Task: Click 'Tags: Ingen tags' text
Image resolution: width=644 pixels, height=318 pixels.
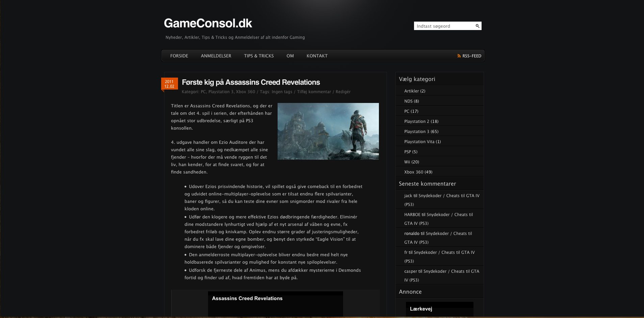Action: click(x=276, y=92)
